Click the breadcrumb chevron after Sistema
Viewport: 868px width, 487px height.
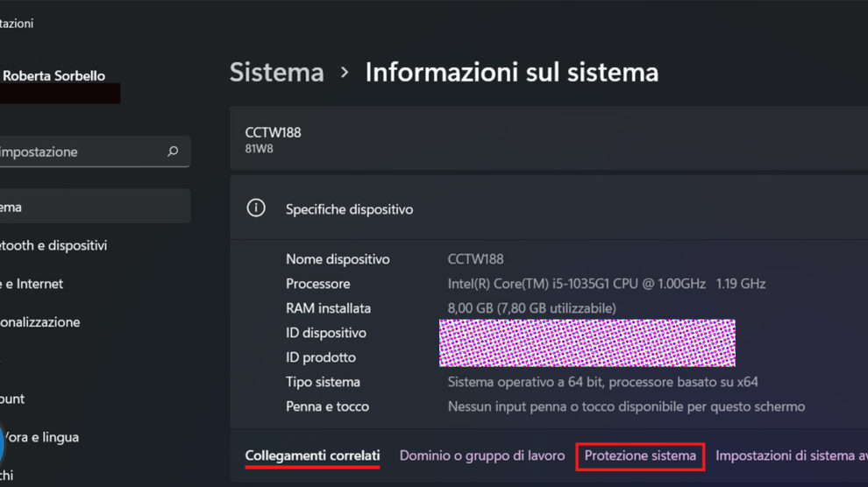pos(345,72)
